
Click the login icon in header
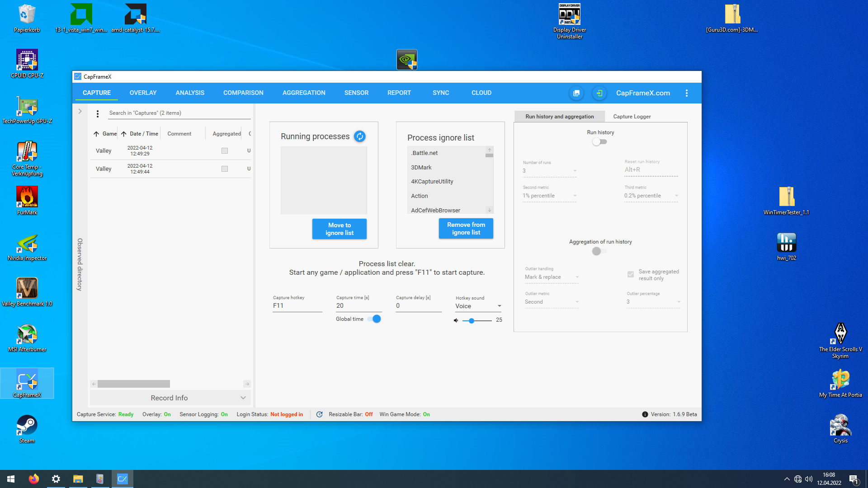tap(599, 93)
